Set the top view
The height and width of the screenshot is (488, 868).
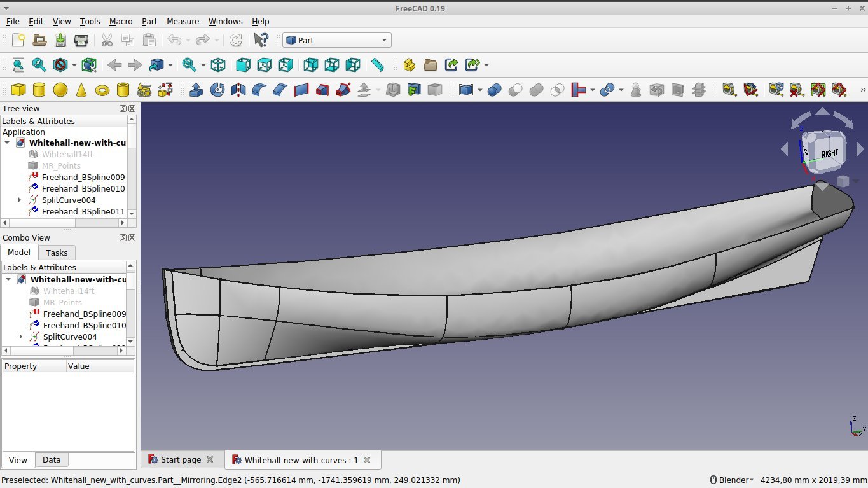[264, 65]
